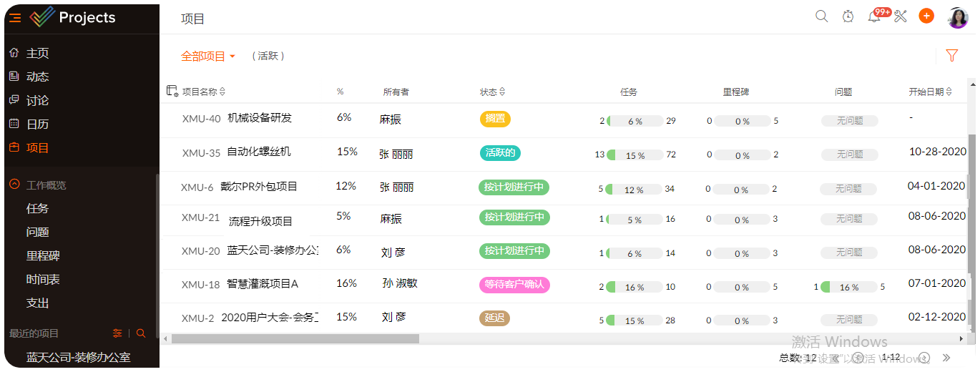
Task: Open the timer stopwatch icon
Action: [848, 16]
